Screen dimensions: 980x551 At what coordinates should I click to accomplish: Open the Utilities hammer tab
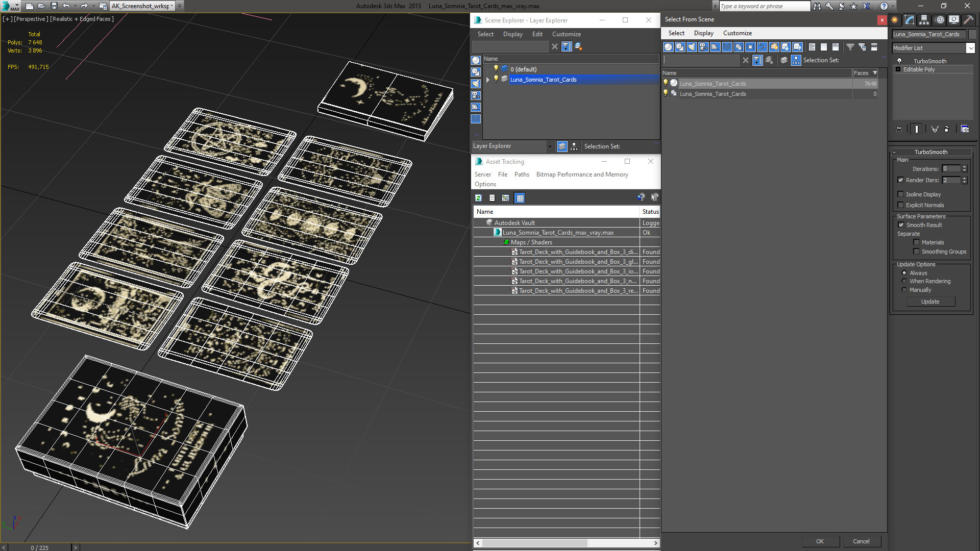tap(968, 20)
